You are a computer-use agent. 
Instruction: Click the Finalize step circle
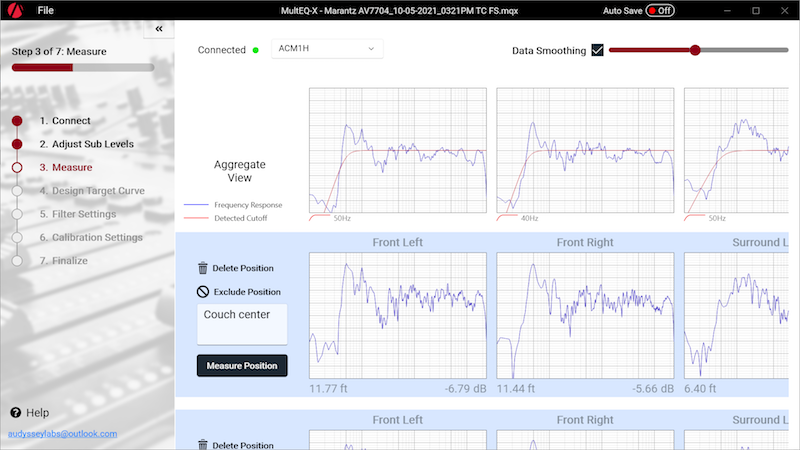pyautogui.click(x=17, y=261)
